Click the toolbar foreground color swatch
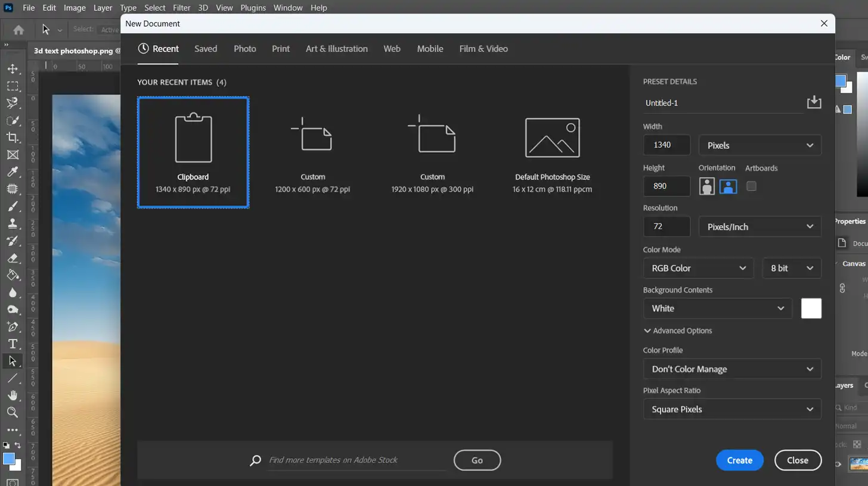868x486 pixels. [8, 459]
